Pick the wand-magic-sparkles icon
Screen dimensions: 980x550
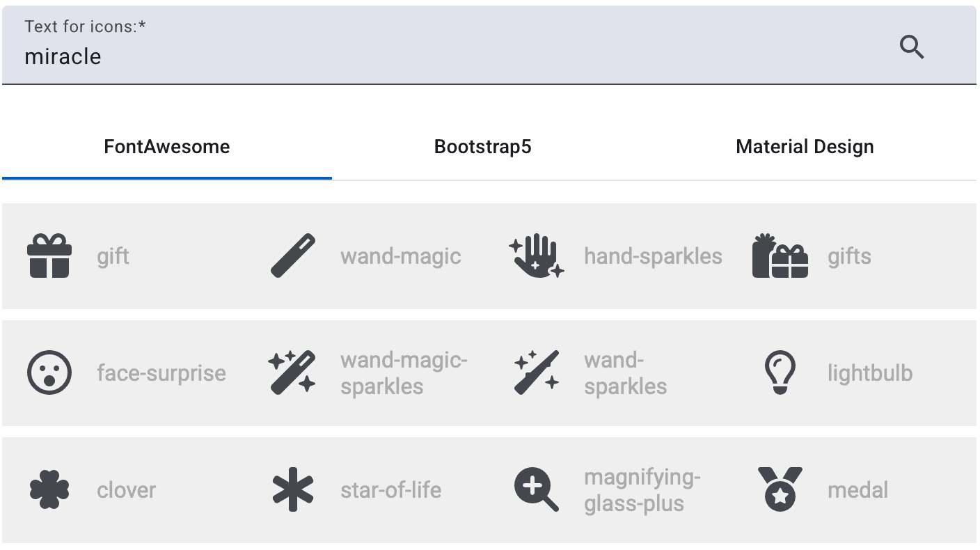pos(292,372)
